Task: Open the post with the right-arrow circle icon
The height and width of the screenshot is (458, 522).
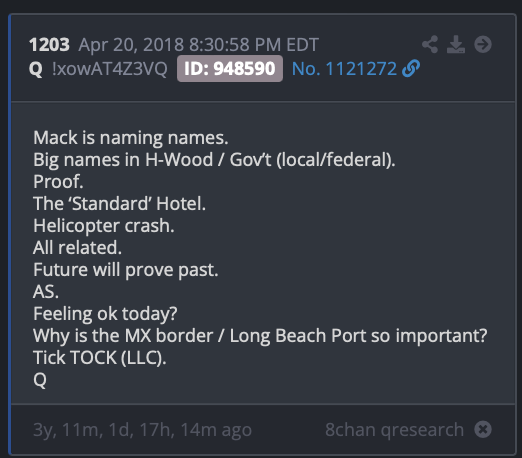Action: (483, 44)
